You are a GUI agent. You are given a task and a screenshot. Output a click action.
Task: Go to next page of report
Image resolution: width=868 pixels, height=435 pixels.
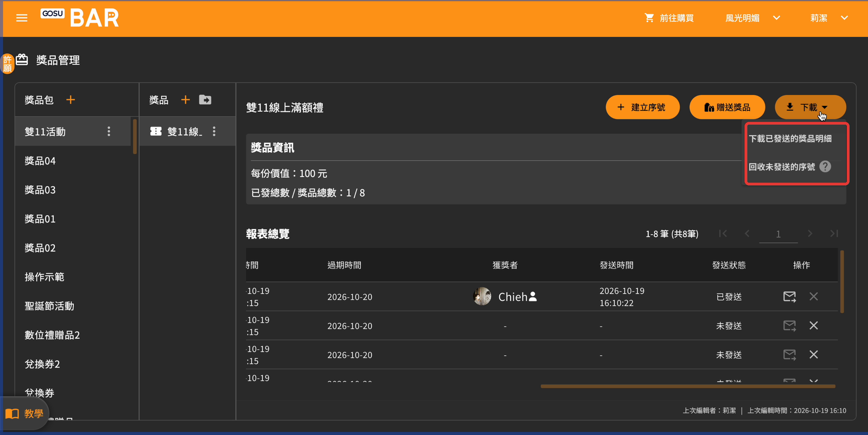coord(810,234)
